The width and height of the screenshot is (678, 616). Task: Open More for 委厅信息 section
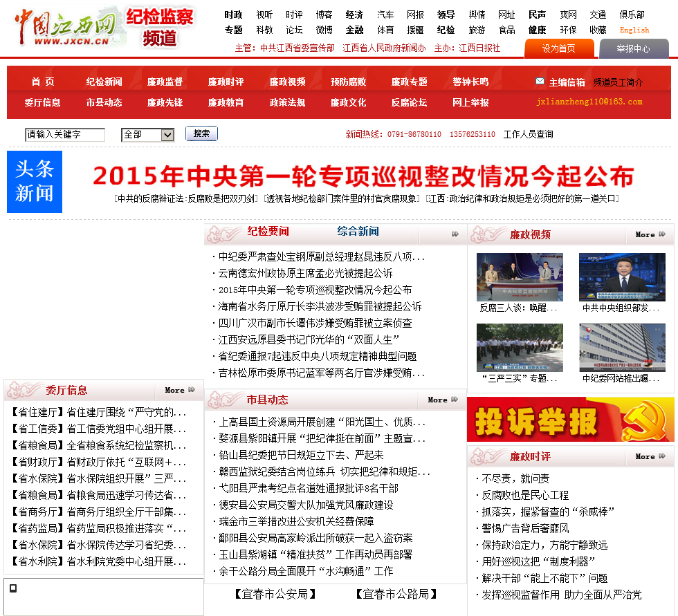[180, 390]
